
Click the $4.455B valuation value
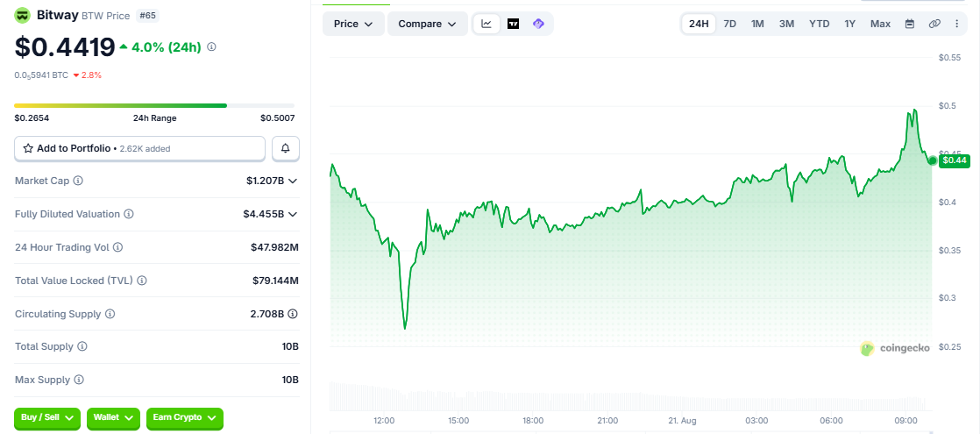pos(264,214)
